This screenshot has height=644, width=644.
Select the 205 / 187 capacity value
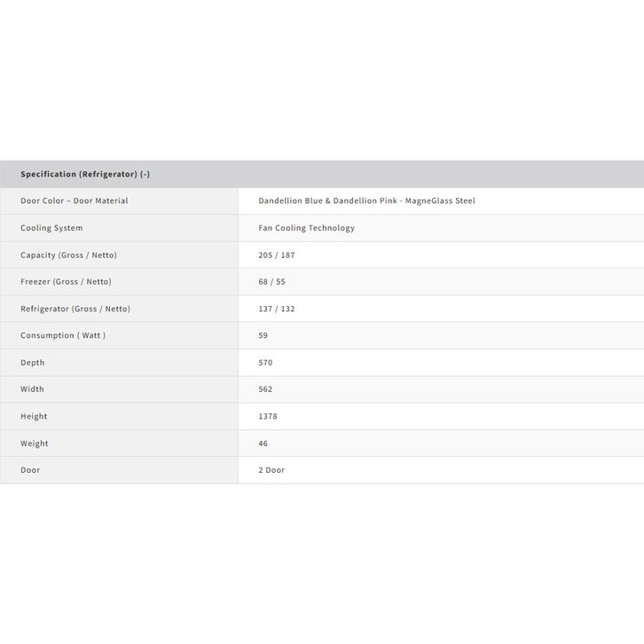(277, 255)
